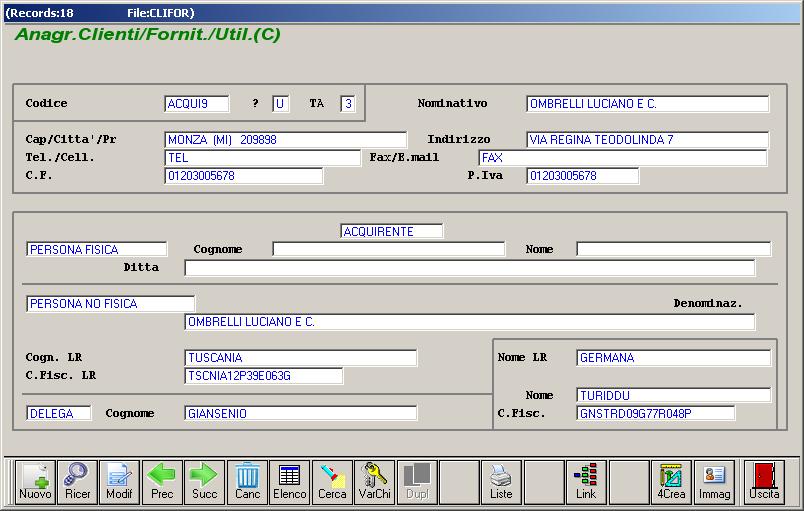Open the Elenco list view
Image resolution: width=804 pixels, height=511 pixels.
290,481
